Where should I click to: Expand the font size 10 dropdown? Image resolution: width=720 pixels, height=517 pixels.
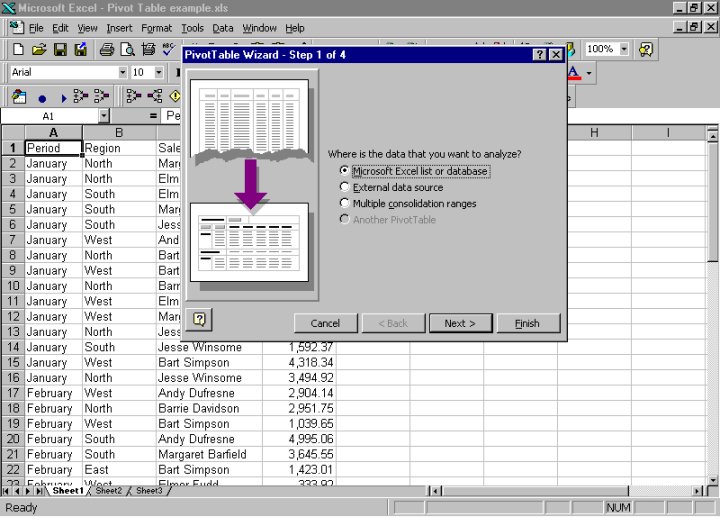click(158, 73)
